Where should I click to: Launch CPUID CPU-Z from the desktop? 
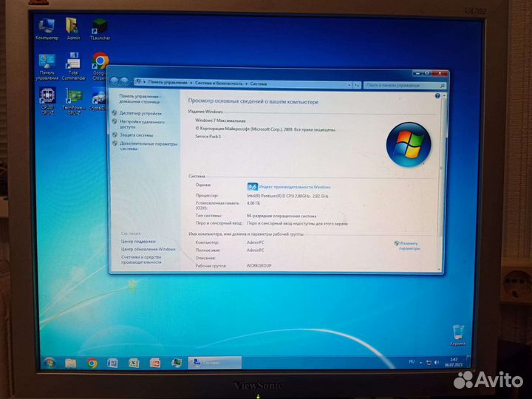coord(47,101)
